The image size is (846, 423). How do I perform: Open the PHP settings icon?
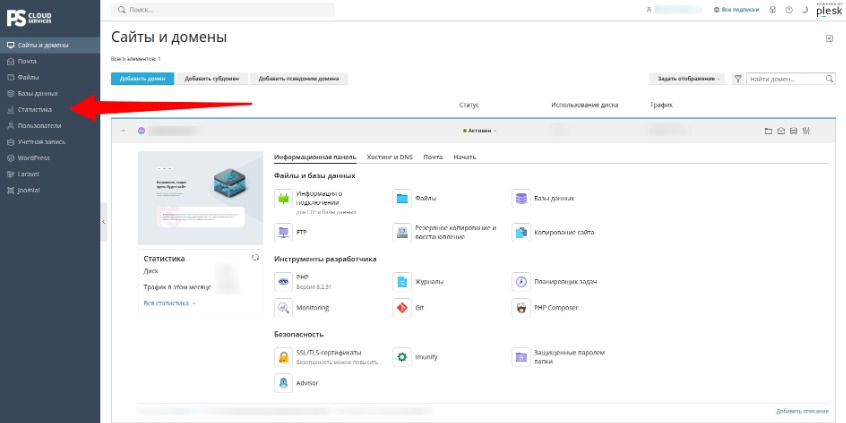(x=283, y=282)
